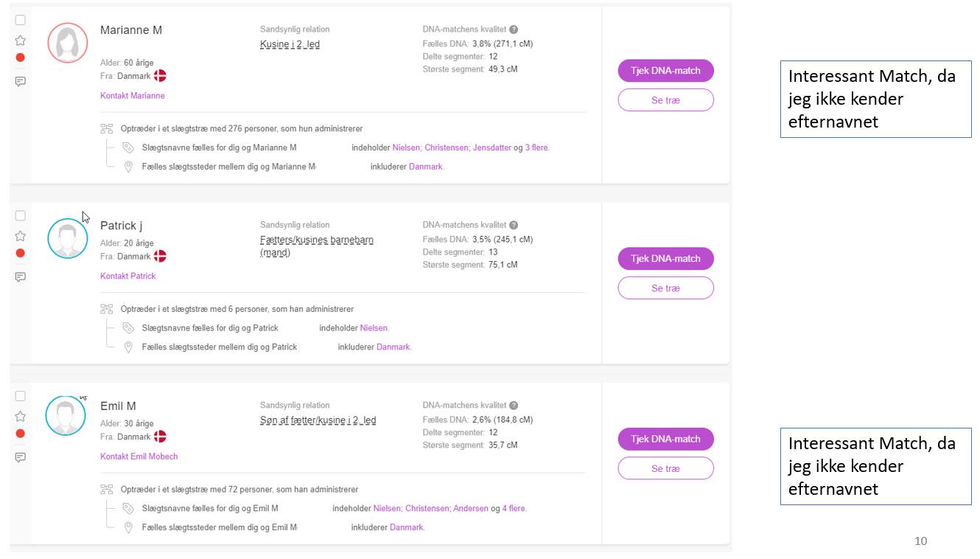The width and height of the screenshot is (980, 559).
Task: Click the Kontakt Emil Mobech link
Action: (139, 456)
